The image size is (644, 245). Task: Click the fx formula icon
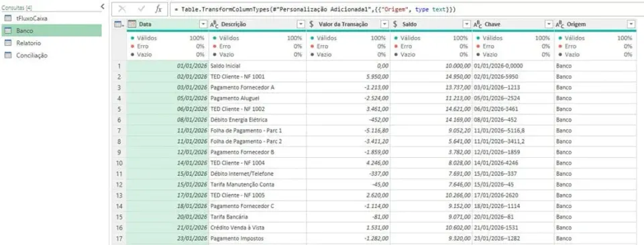coord(158,9)
